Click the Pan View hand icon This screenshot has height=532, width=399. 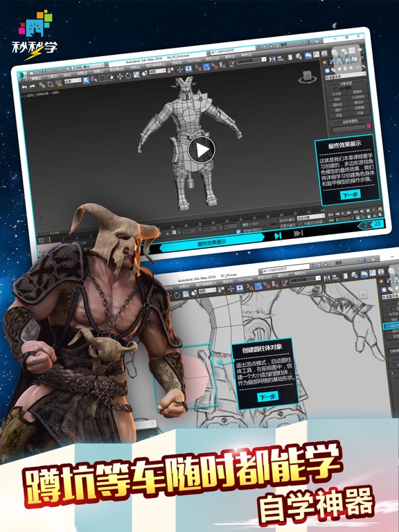pyautogui.click(x=369, y=216)
